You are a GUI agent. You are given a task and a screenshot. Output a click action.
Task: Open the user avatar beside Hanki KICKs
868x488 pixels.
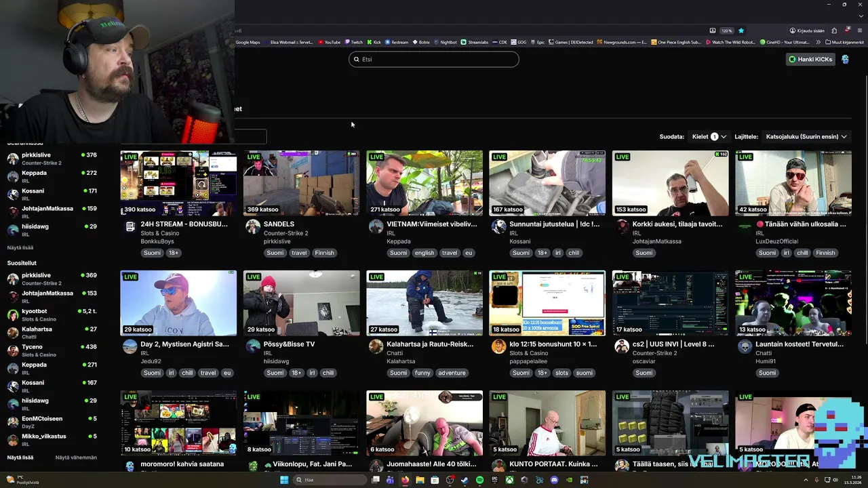pyautogui.click(x=845, y=59)
